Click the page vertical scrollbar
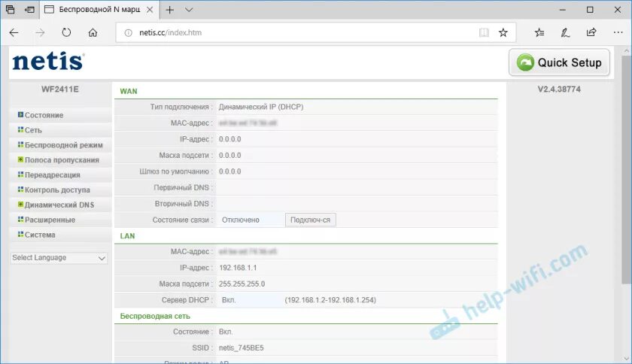Image resolution: width=632 pixels, height=364 pixels. [x=626, y=169]
